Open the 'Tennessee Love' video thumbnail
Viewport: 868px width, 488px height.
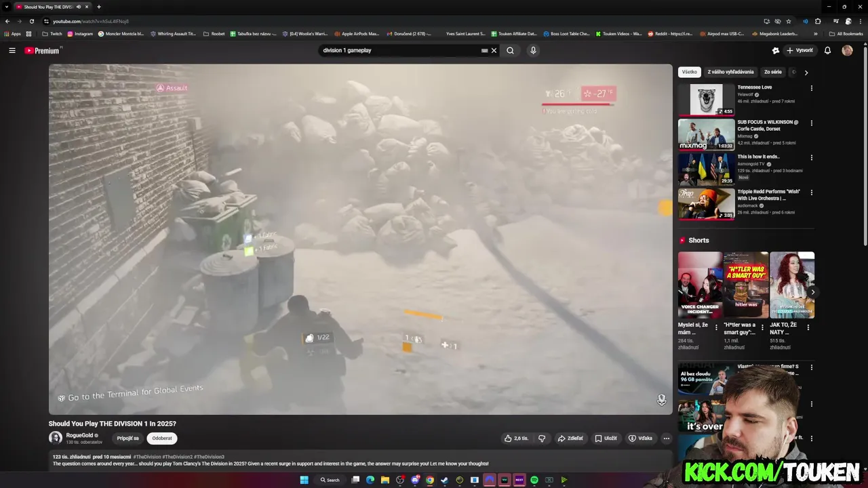click(x=707, y=100)
